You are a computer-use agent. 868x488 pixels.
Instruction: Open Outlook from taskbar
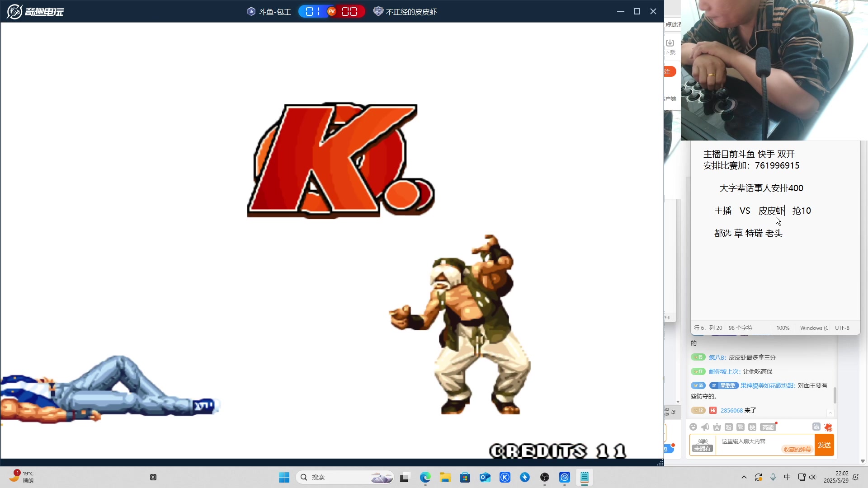click(x=485, y=477)
